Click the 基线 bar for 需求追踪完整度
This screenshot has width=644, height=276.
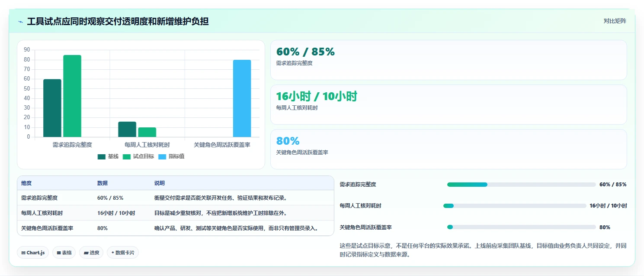point(52,108)
